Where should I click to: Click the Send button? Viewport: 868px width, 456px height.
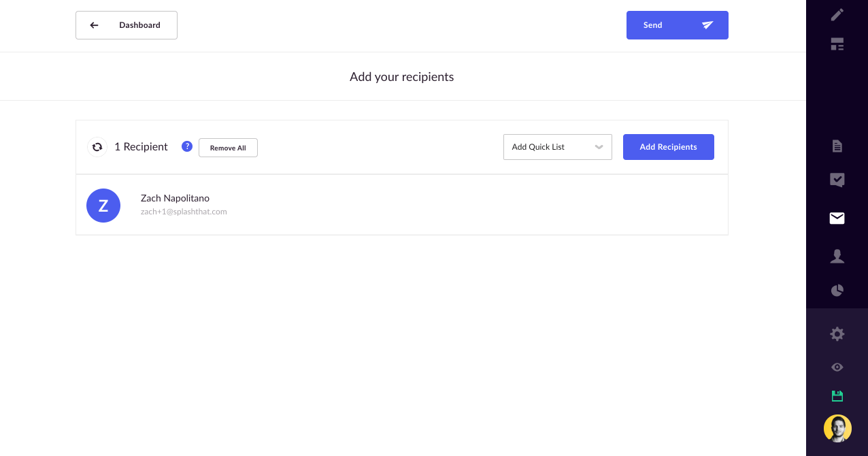pos(678,25)
